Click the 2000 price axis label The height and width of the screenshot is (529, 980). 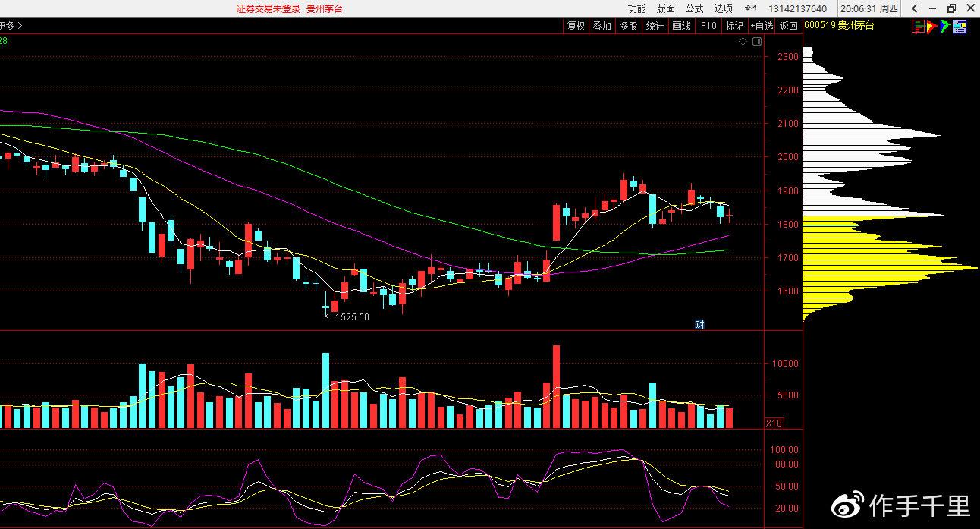(x=787, y=157)
